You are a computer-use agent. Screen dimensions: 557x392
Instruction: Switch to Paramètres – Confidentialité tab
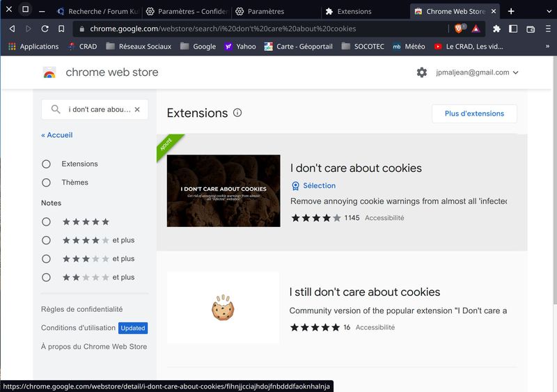coord(187,11)
